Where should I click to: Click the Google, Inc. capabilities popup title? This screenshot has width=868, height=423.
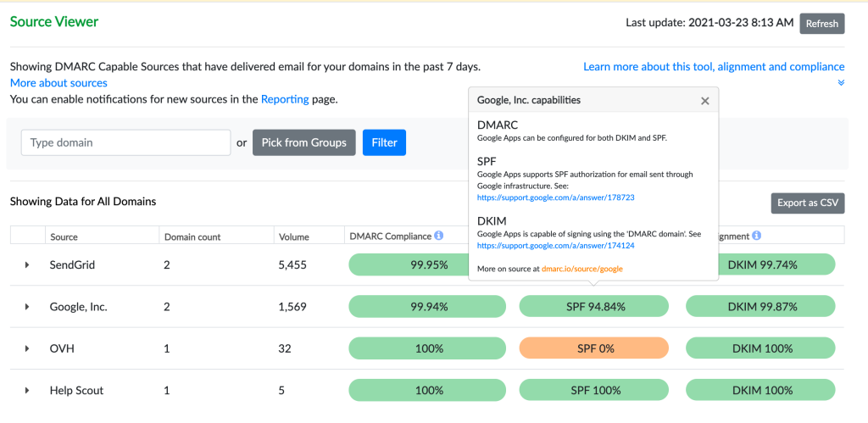point(529,100)
